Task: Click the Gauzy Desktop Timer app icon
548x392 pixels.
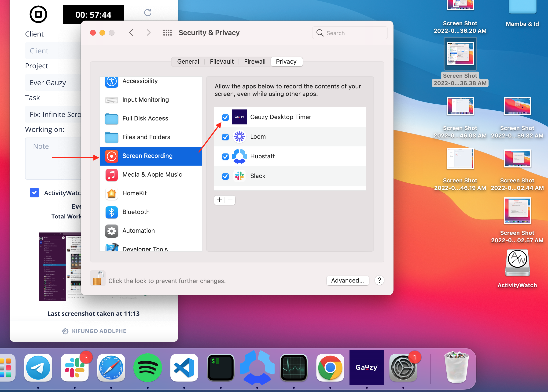Action: click(x=239, y=117)
